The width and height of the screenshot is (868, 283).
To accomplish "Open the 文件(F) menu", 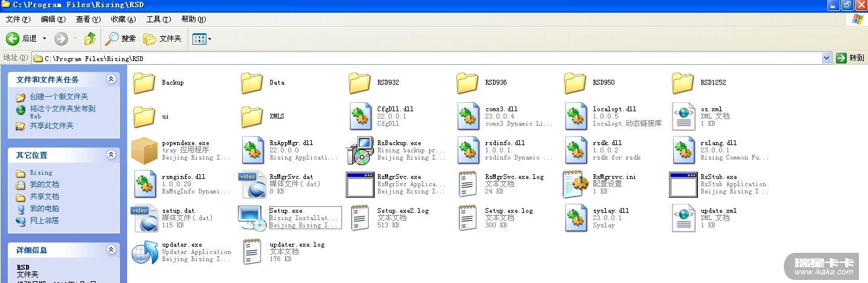I will click(18, 19).
